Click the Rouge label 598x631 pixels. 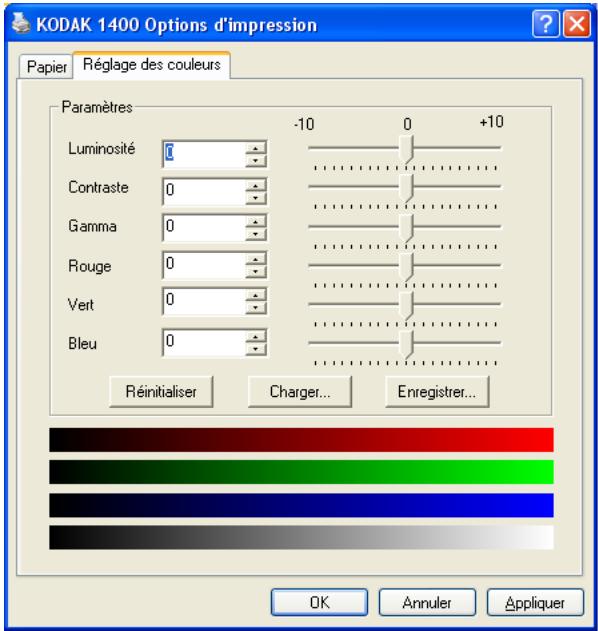pyautogui.click(x=90, y=266)
